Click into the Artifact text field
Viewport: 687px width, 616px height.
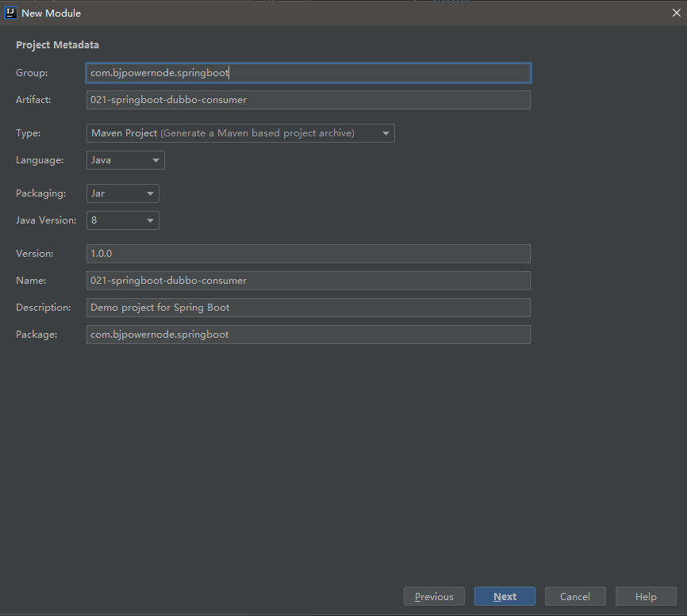[308, 100]
